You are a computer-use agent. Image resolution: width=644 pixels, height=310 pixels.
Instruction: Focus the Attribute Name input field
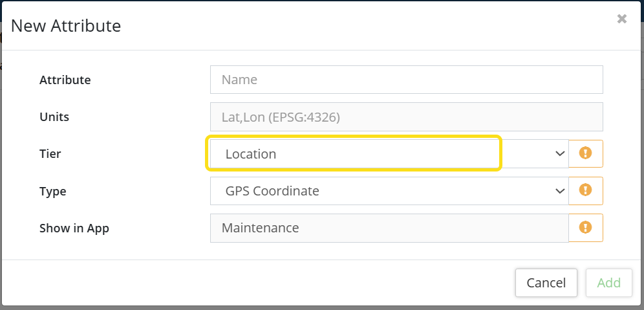pyautogui.click(x=406, y=80)
